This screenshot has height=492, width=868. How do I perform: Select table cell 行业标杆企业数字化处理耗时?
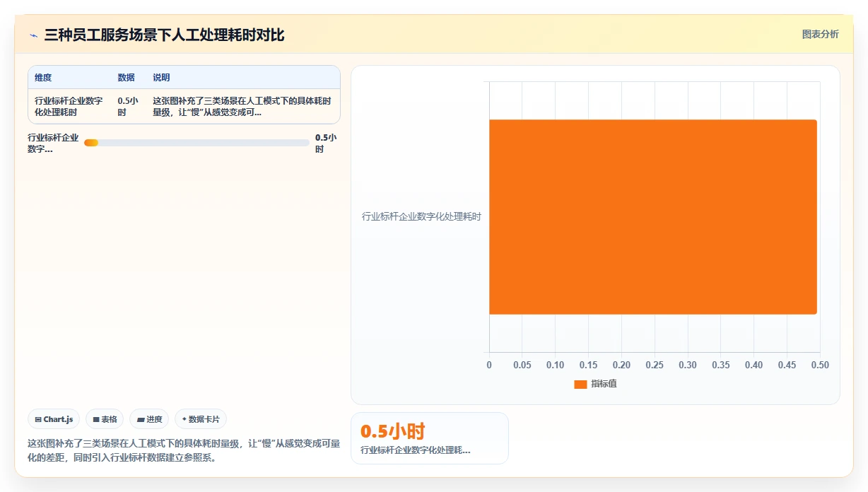point(69,106)
